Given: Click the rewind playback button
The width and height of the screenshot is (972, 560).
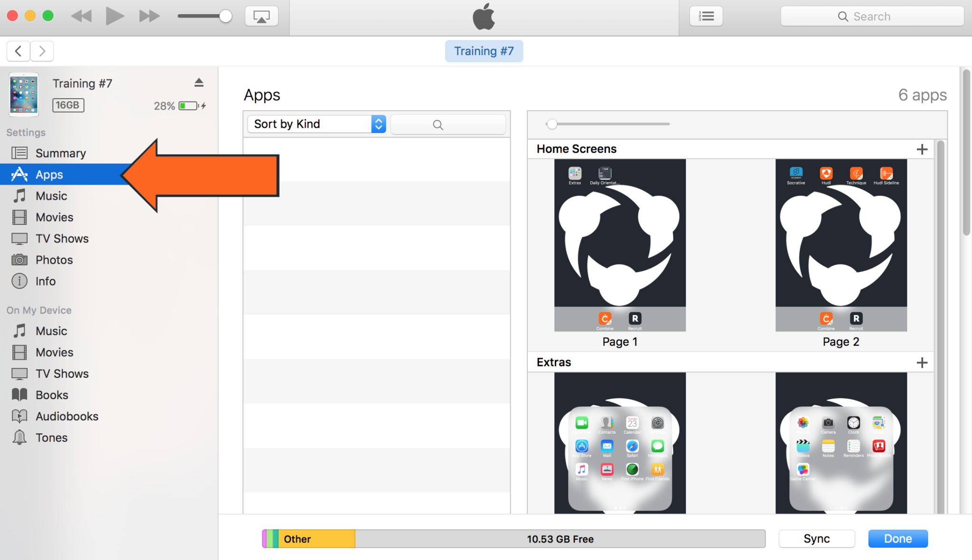Looking at the screenshot, I should [x=82, y=16].
